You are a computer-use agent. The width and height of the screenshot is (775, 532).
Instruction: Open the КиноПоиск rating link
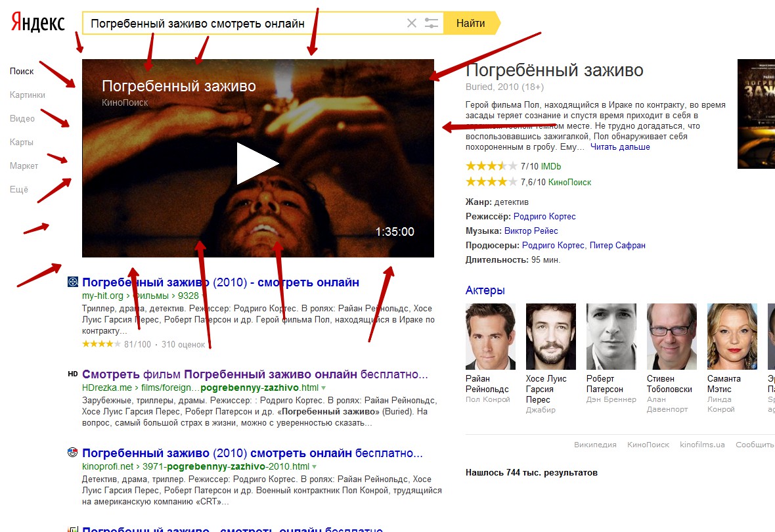(x=569, y=183)
